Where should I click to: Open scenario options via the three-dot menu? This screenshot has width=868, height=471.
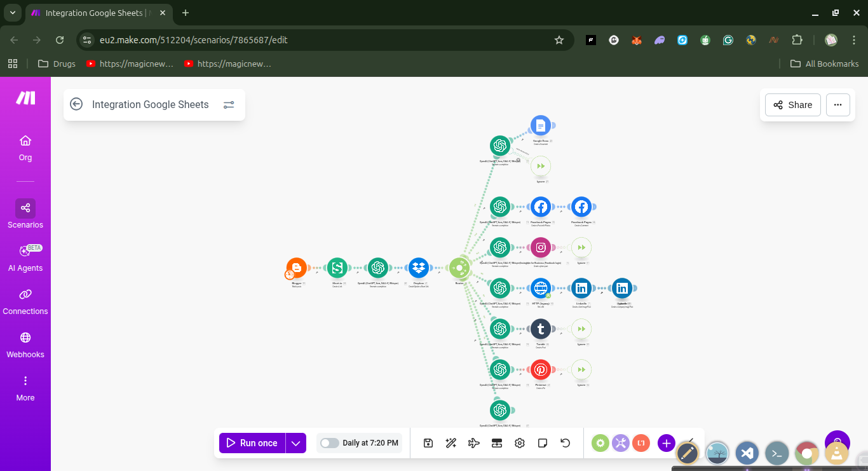click(x=837, y=104)
